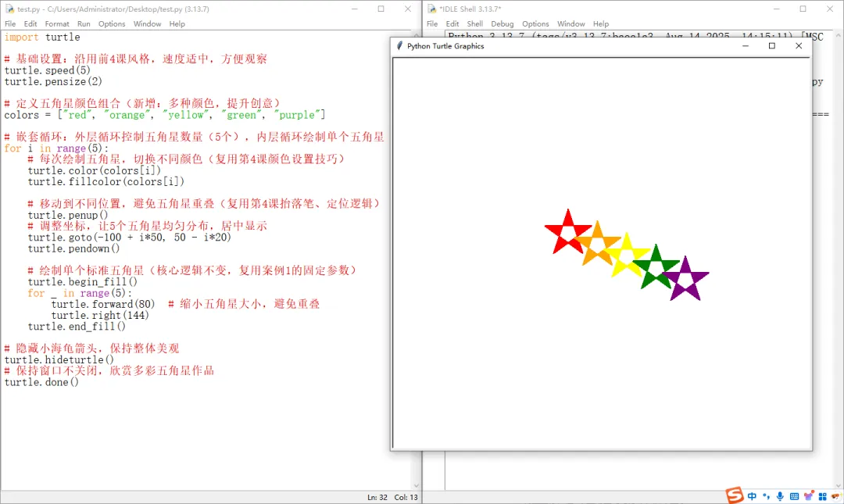This screenshot has width=844, height=504.
Task: Click the 'Ln: 32' status bar entry
Action: [x=377, y=498]
